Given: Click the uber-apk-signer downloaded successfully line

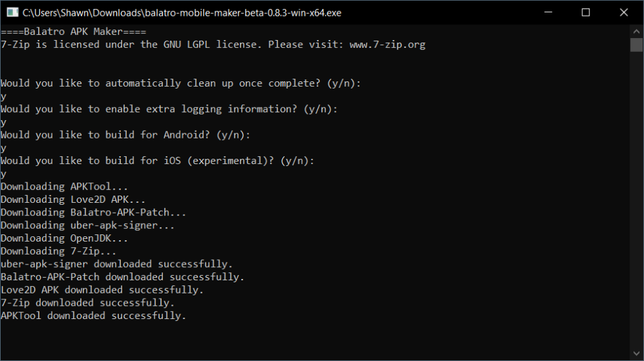Looking at the screenshot, I should click(116, 264).
